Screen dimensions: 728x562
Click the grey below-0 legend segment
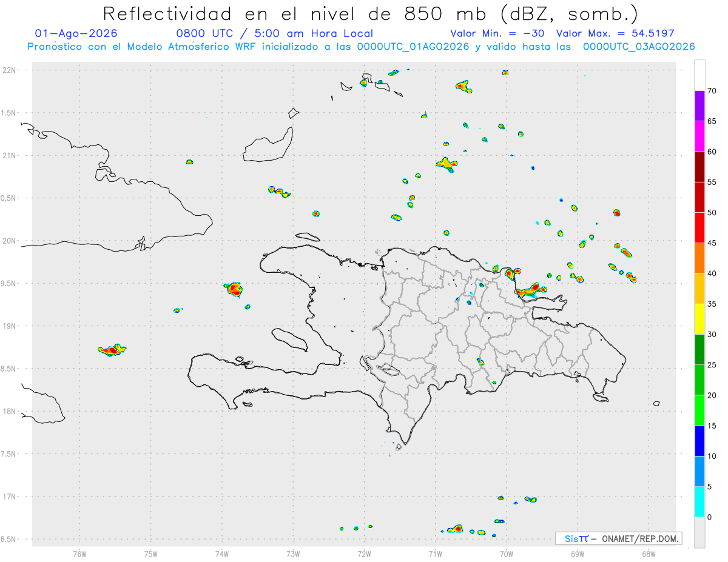699,532
